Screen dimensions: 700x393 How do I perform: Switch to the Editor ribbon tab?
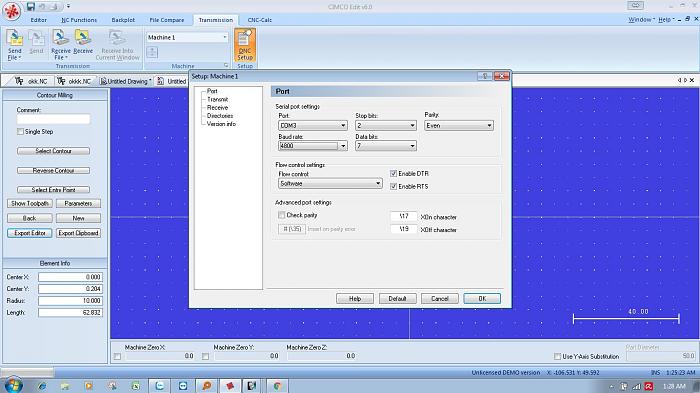38,20
